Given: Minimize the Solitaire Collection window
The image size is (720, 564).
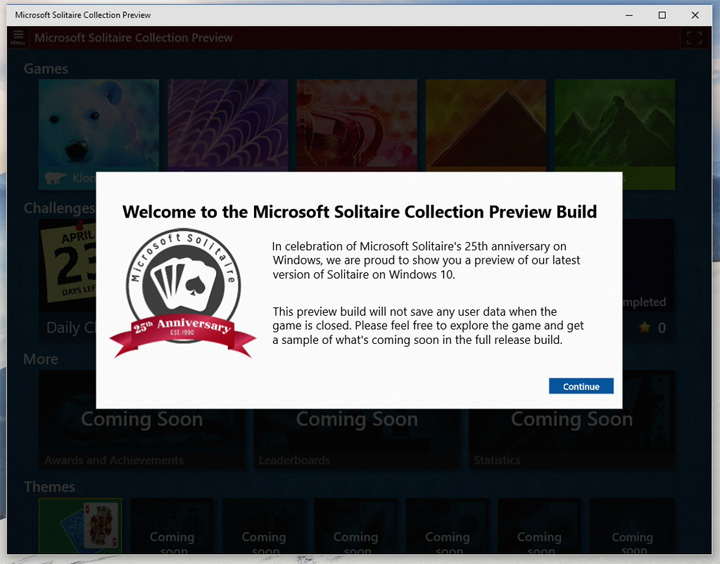Looking at the screenshot, I should tap(627, 15).
